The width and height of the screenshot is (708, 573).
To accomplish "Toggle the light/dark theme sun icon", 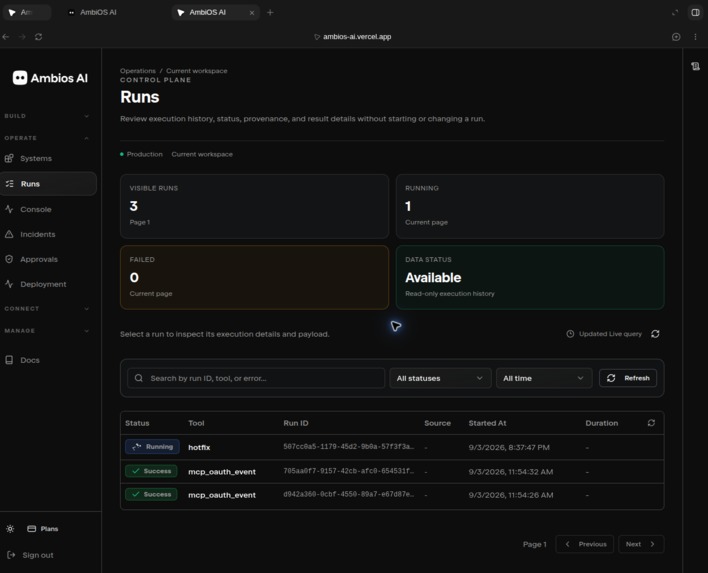I will 10,529.
